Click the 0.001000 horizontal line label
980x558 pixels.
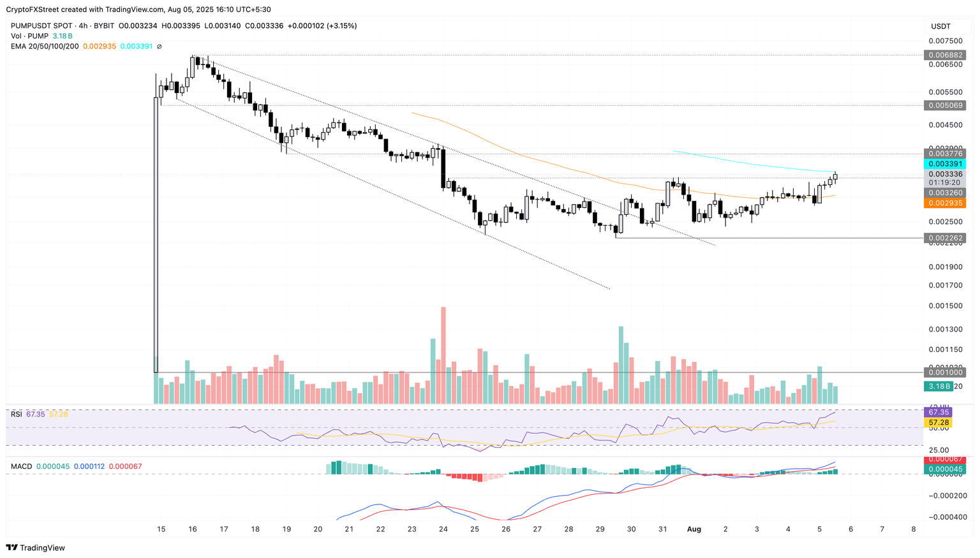click(x=945, y=372)
